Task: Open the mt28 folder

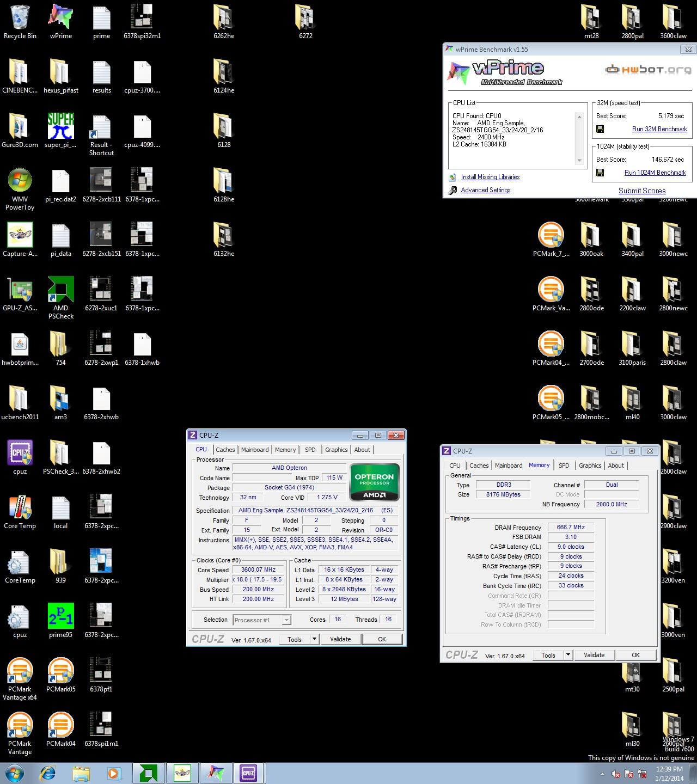Action: point(591,22)
